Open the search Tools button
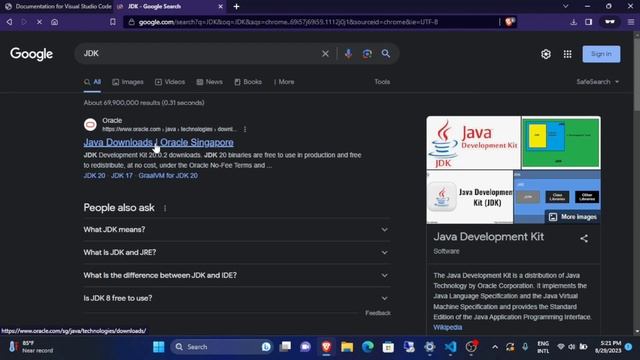The width and height of the screenshot is (640, 360). [x=382, y=82]
